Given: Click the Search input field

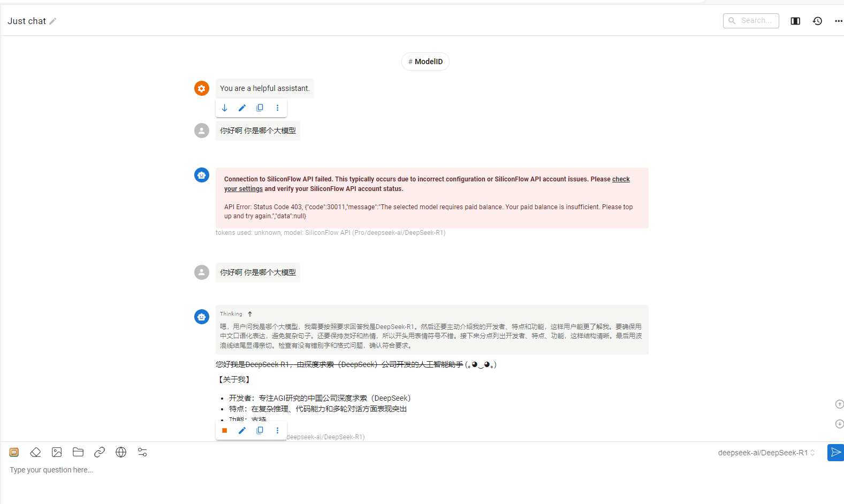Looking at the screenshot, I should click(x=751, y=20).
